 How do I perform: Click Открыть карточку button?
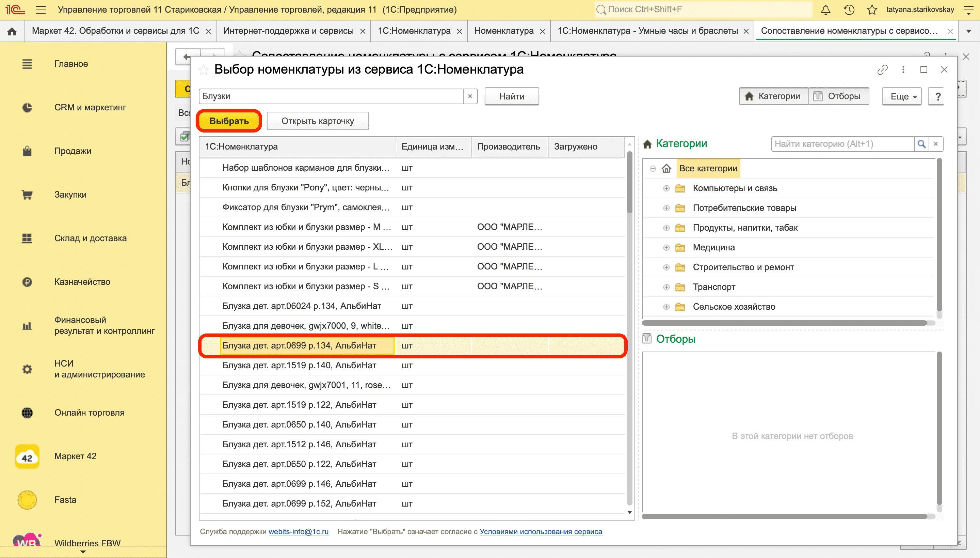(x=318, y=121)
